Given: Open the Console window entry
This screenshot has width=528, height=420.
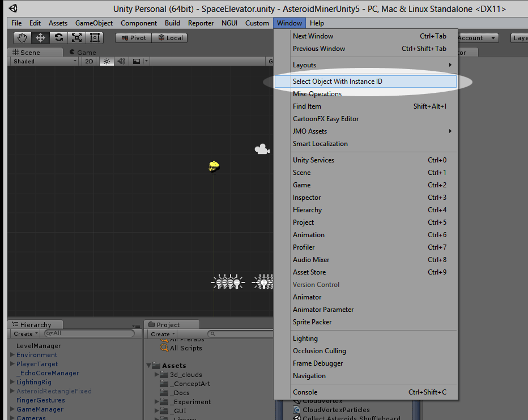Looking at the screenshot, I should tap(366, 392).
